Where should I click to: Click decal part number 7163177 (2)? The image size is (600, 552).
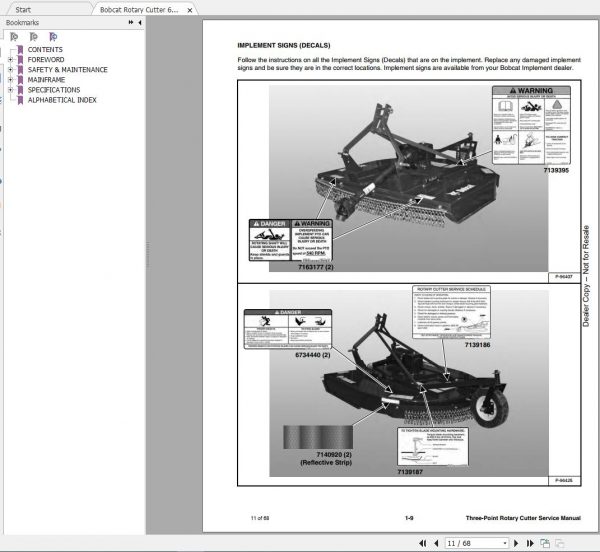tap(316, 267)
